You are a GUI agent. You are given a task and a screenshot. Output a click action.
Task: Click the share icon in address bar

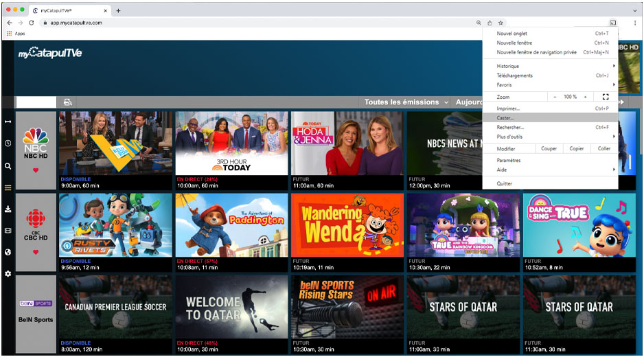pyautogui.click(x=490, y=23)
